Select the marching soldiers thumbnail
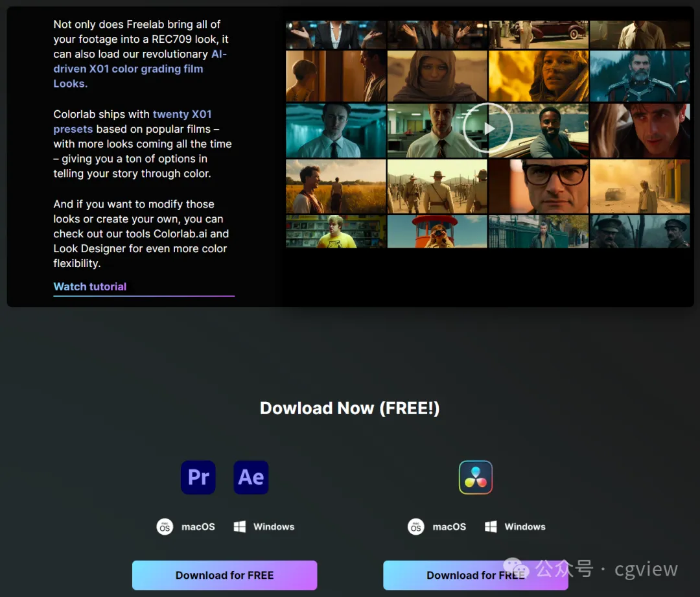 click(x=437, y=186)
